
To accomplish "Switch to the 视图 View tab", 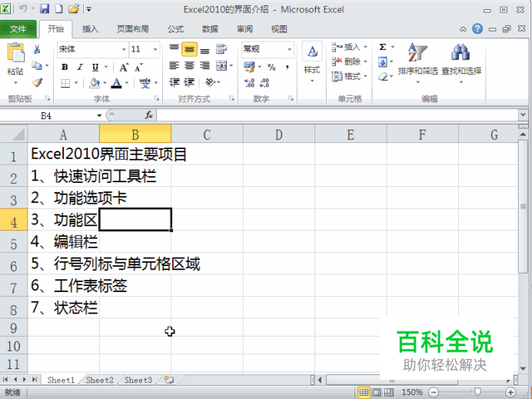I will tap(279, 29).
